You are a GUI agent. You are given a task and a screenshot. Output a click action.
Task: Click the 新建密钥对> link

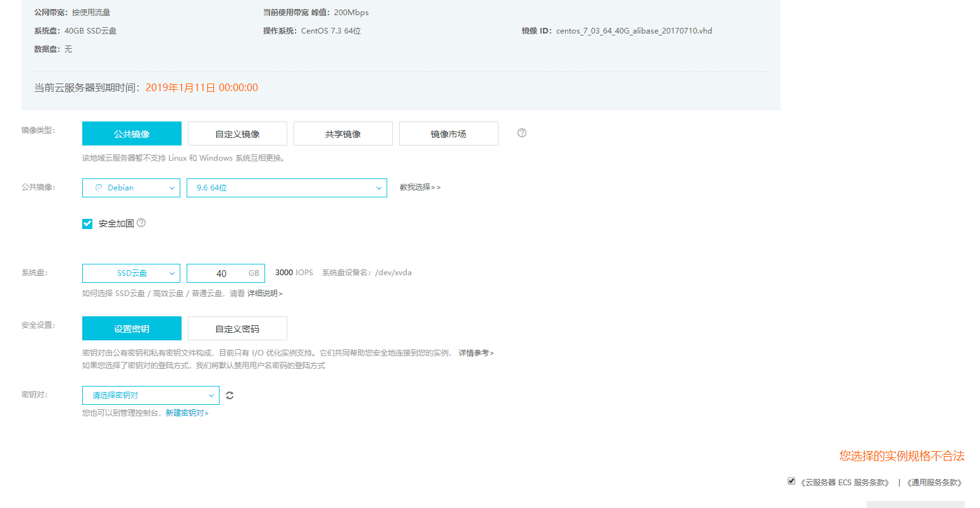pos(187,413)
